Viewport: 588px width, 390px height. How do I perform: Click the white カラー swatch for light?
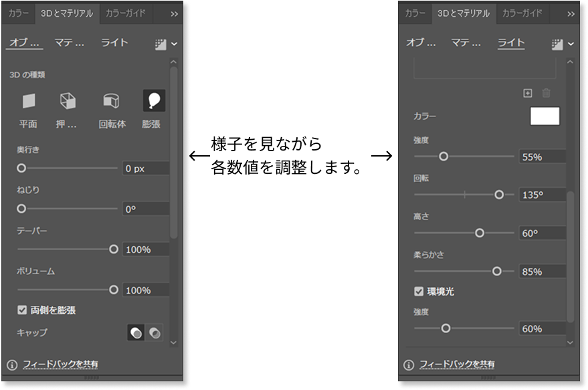coord(545,116)
